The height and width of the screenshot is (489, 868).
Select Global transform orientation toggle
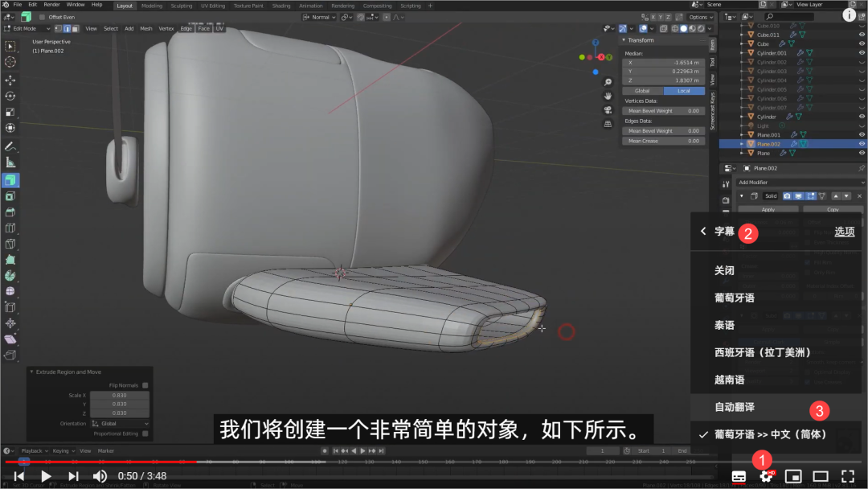point(642,91)
